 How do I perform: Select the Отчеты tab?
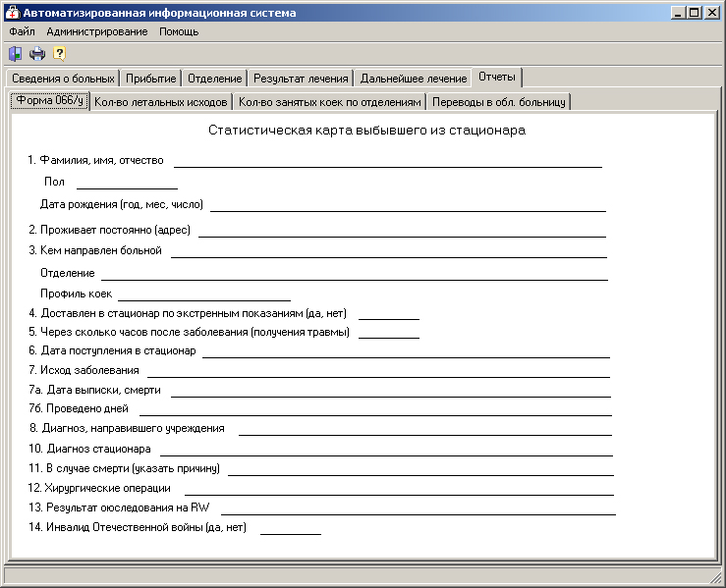[x=497, y=77]
